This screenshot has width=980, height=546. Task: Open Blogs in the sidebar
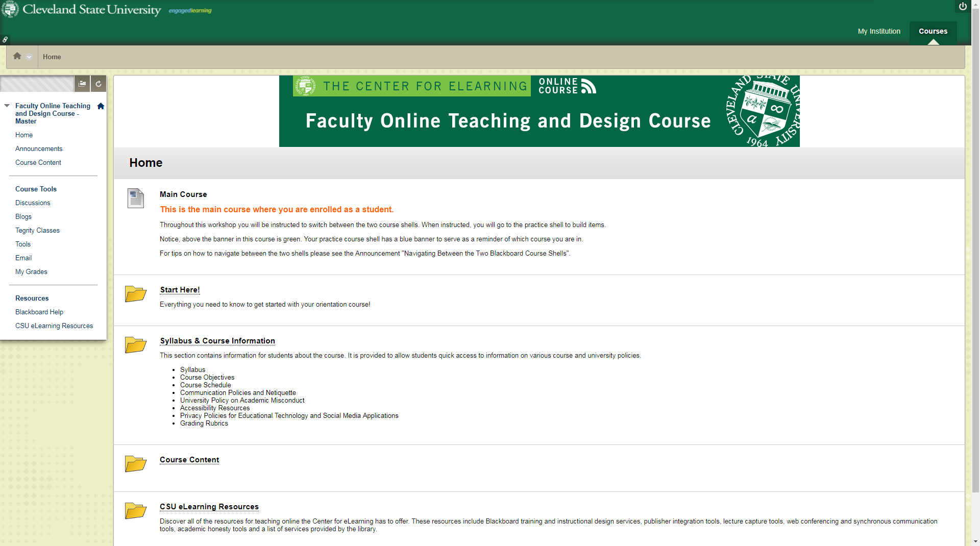23,216
